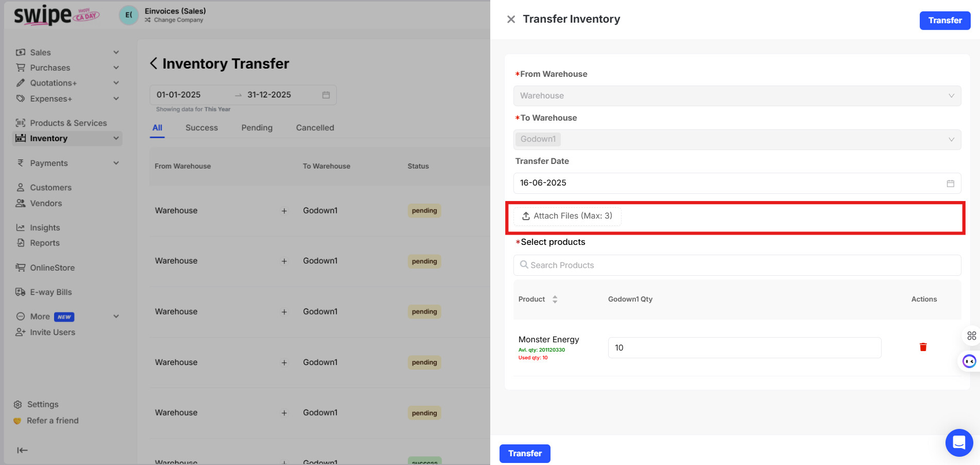Screen dimensions: 980x465
Task: Click the OnlineStore sidebar icon
Action: (x=21, y=268)
